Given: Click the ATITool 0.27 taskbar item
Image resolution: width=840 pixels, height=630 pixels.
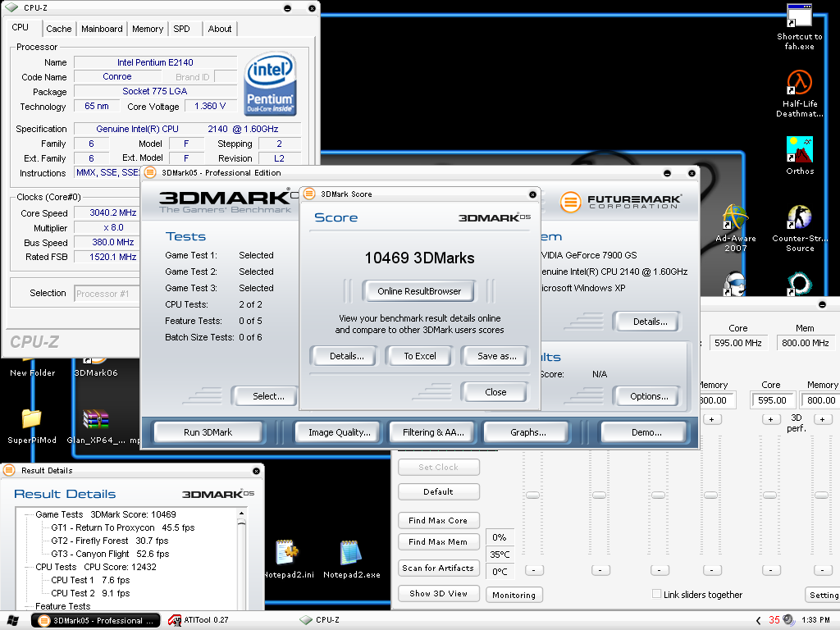Looking at the screenshot, I should tap(199, 620).
